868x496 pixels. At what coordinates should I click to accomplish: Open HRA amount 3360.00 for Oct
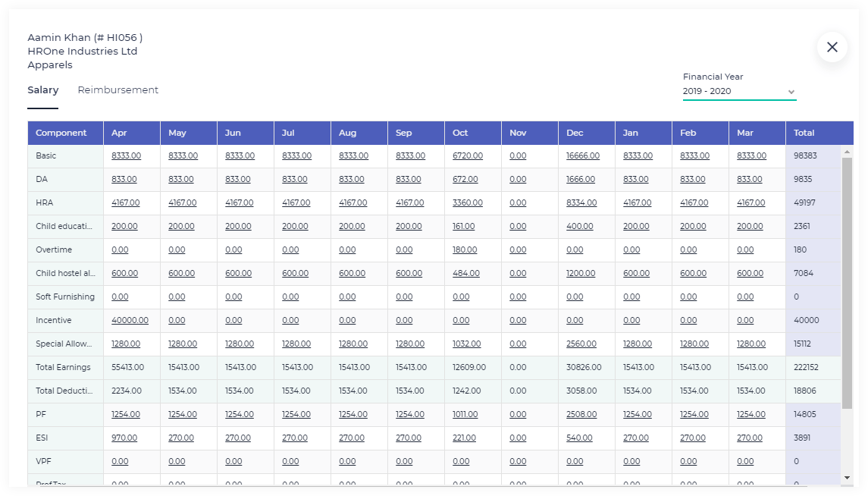468,202
